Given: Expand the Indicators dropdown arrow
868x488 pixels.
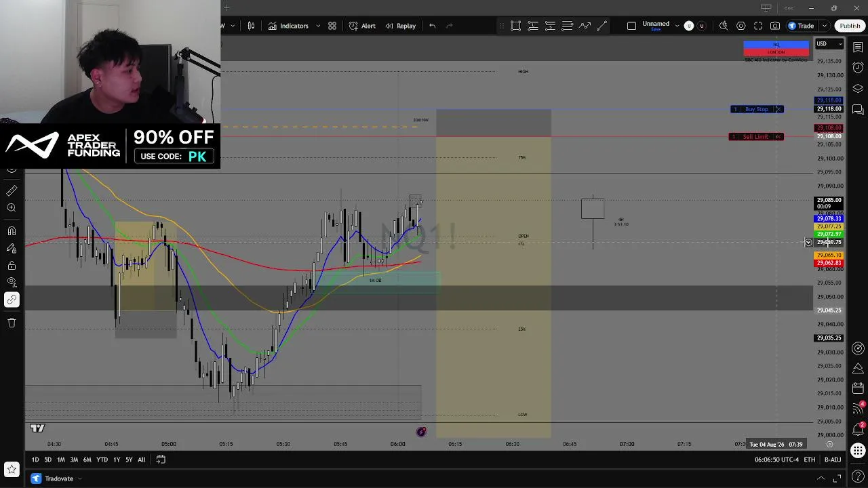Looking at the screenshot, I should click(318, 26).
